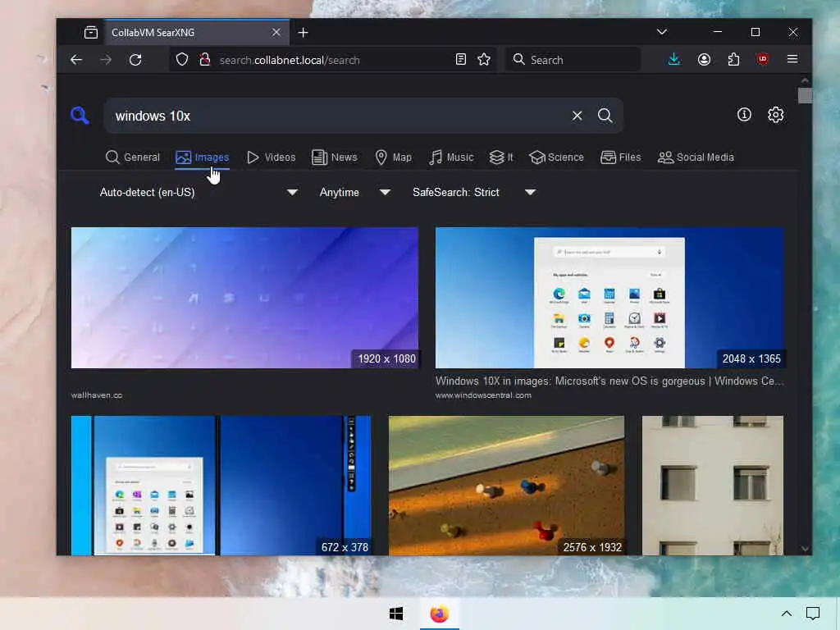Reload the current page
This screenshot has width=840, height=630.
pyautogui.click(x=135, y=59)
